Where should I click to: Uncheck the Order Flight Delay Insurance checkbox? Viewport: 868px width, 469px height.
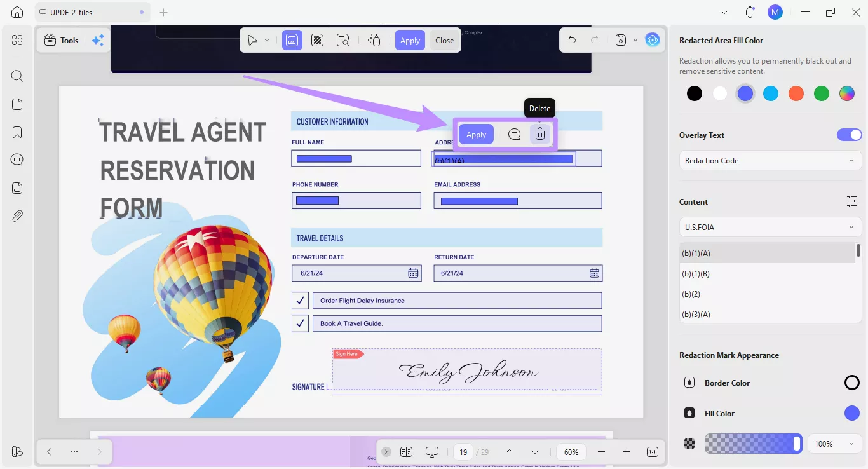(x=300, y=301)
